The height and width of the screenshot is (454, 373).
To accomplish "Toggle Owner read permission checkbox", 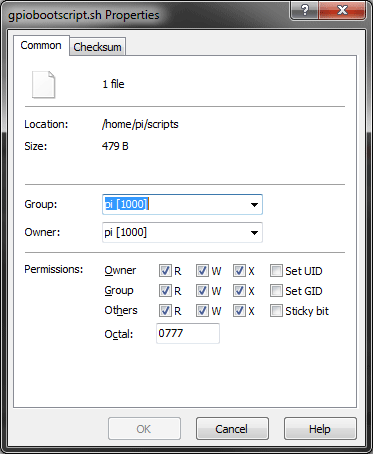I will (x=165, y=271).
